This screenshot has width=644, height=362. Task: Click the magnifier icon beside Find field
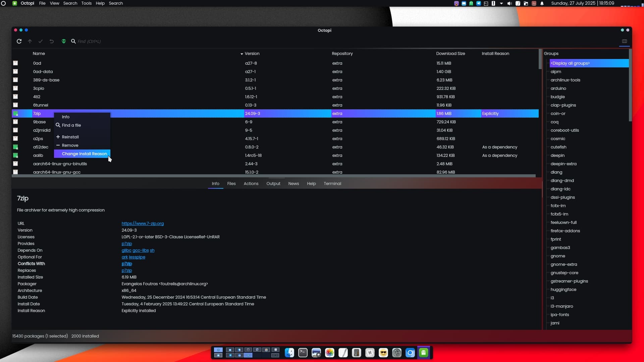73,41
